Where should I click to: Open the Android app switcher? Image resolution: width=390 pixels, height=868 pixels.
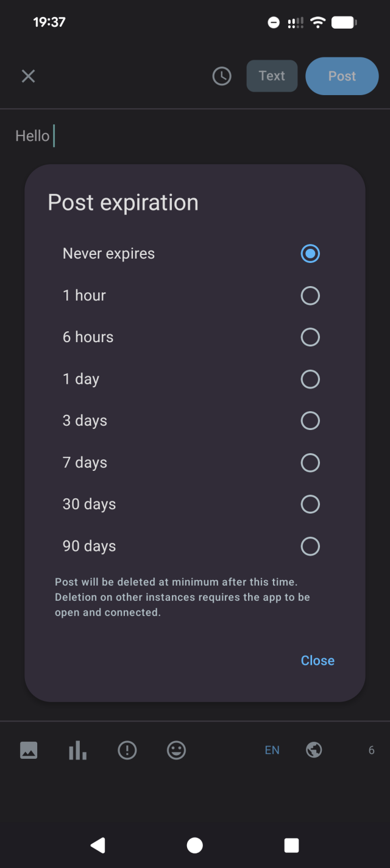coord(291,845)
